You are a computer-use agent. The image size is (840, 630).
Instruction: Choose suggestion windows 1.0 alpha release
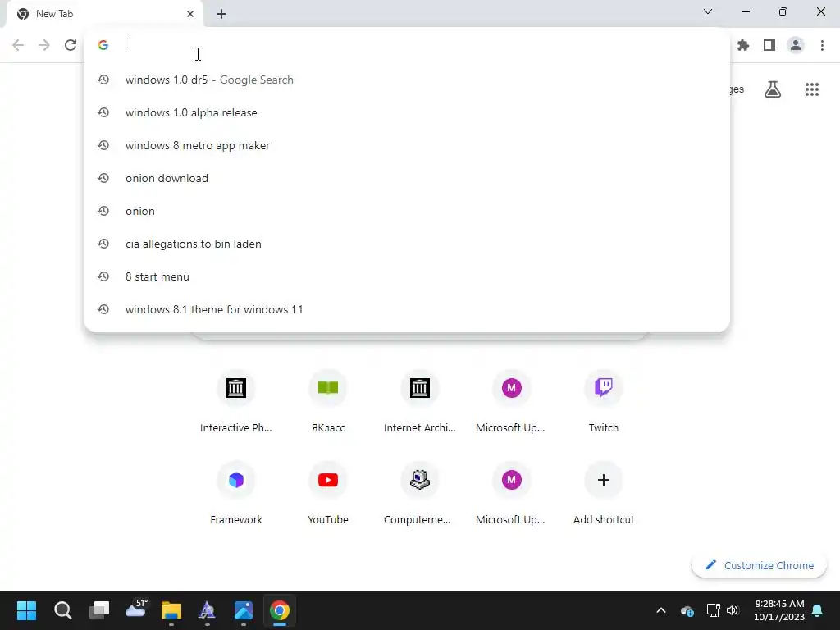407,112
